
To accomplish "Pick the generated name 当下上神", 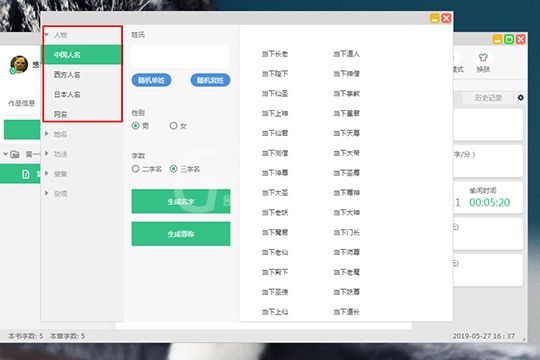I will (x=275, y=113).
